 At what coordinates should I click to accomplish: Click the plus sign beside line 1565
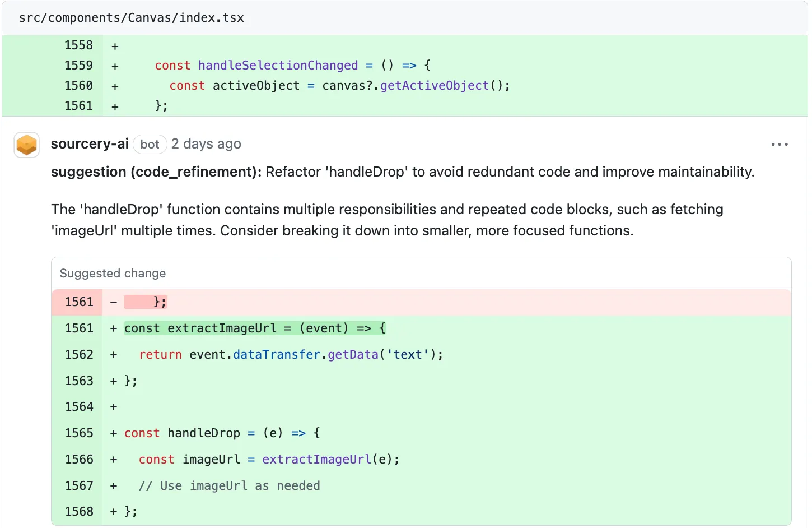(113, 433)
